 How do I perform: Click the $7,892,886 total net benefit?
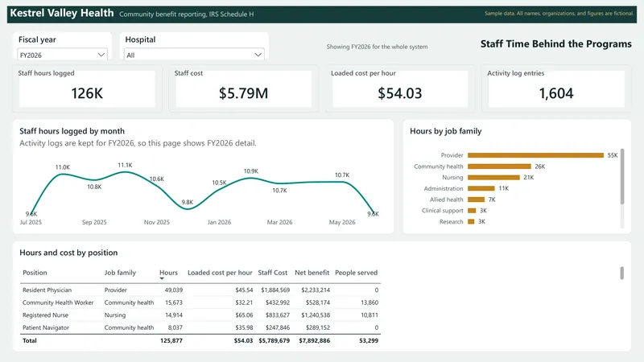coord(314,340)
